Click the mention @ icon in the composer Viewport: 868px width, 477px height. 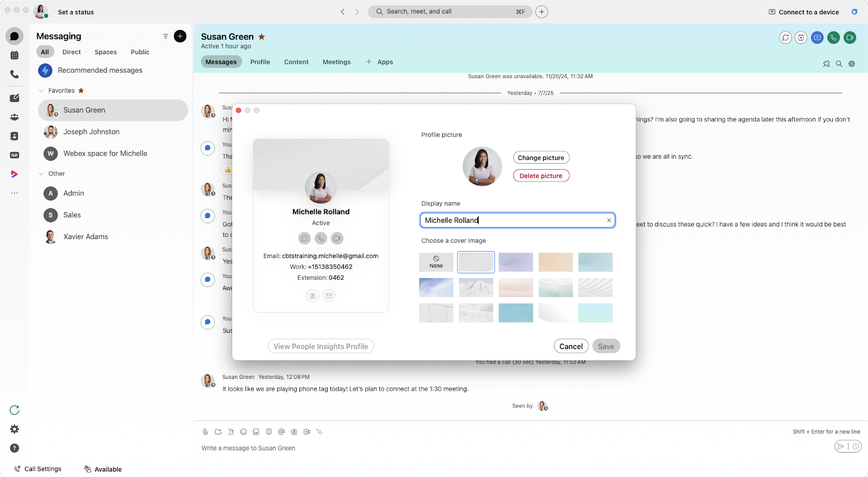(x=282, y=432)
